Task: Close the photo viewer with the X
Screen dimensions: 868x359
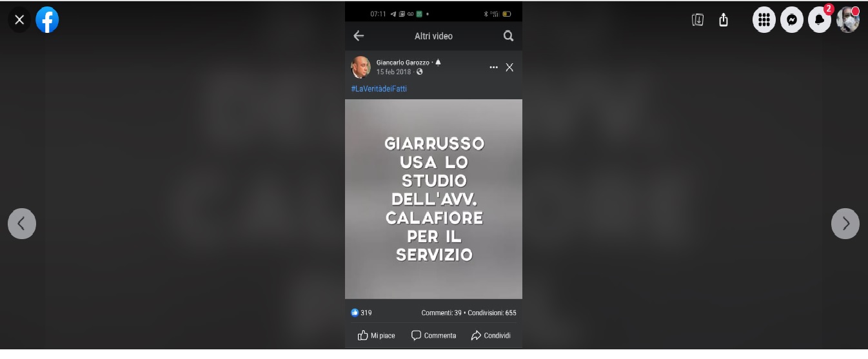Action: tap(19, 20)
